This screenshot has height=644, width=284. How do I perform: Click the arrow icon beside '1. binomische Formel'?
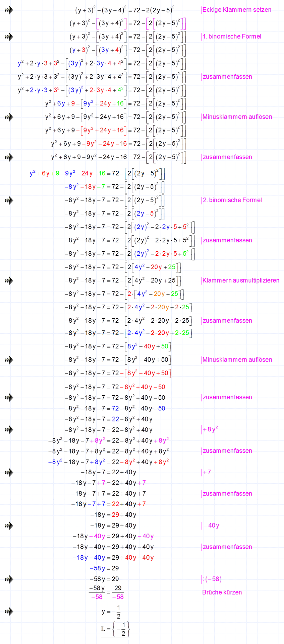click(x=9, y=36)
